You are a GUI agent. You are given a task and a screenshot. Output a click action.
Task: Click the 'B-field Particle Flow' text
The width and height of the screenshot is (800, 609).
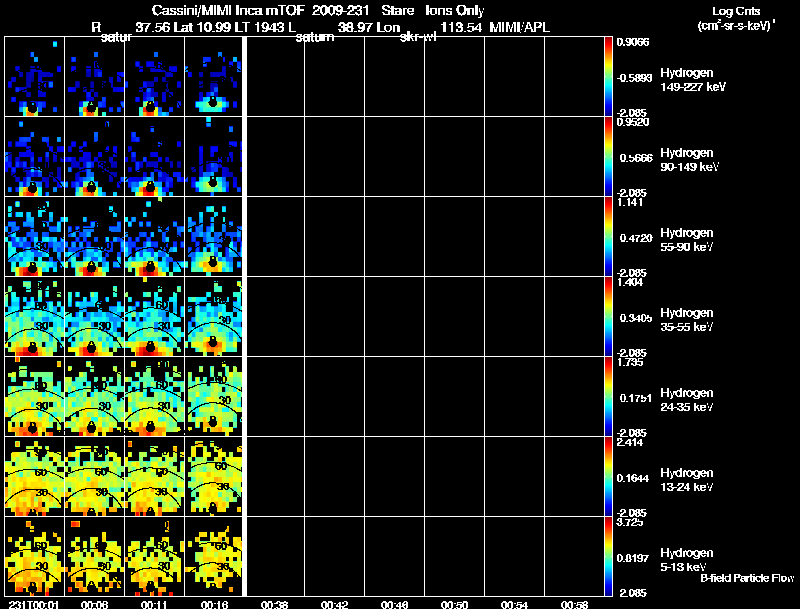[x=747, y=578]
